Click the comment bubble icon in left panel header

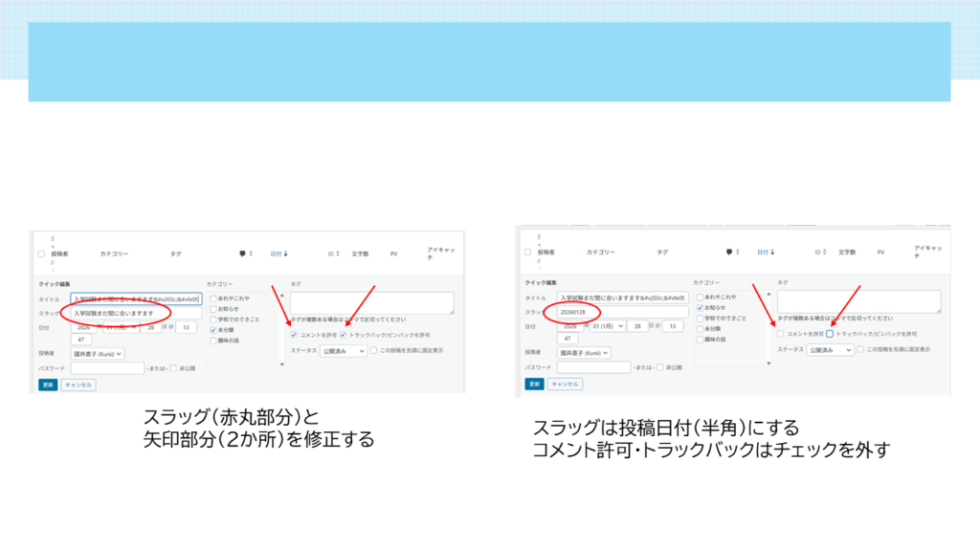[242, 254]
